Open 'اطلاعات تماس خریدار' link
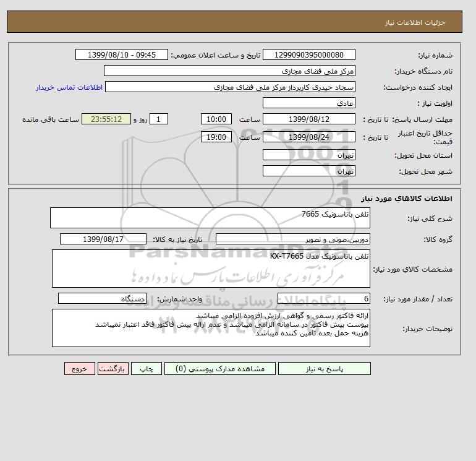 (69, 87)
